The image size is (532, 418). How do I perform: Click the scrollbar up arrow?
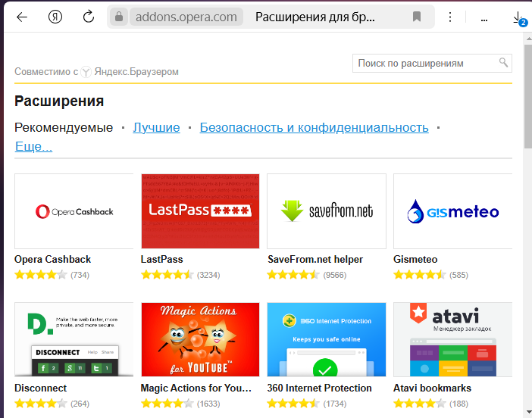528,38
